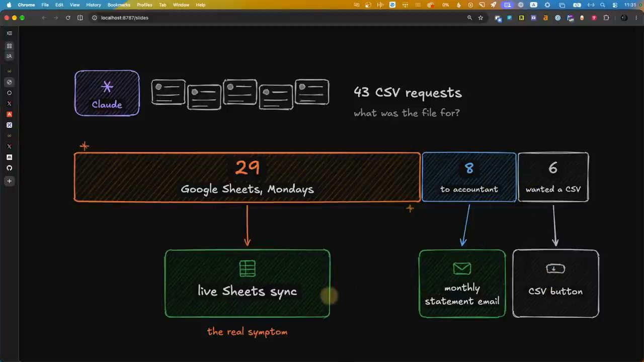This screenshot has width=644, height=362.
Task: Open the side panel toggle icon
Action: click(80, 18)
